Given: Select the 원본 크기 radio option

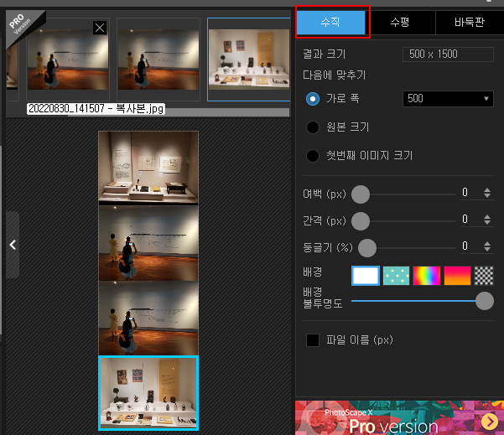Looking at the screenshot, I should pos(313,127).
